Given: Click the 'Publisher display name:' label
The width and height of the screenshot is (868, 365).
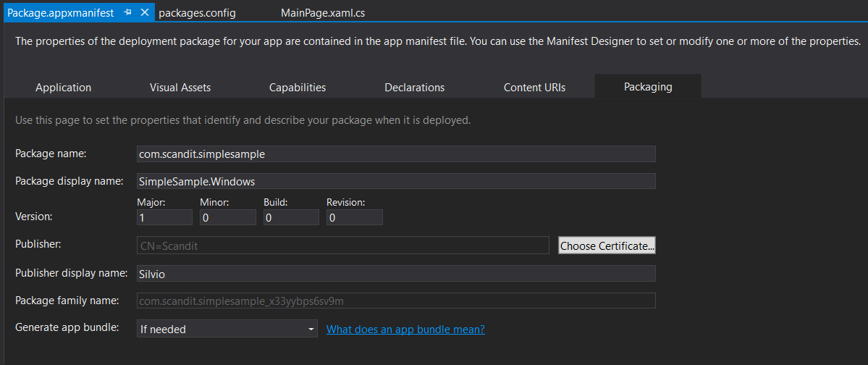Looking at the screenshot, I should [72, 272].
